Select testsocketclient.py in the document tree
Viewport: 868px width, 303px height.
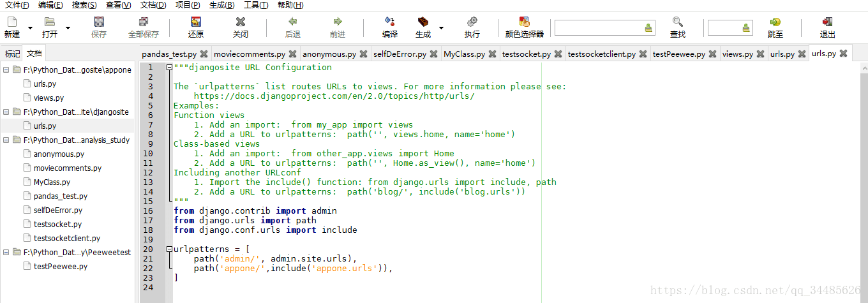pyautogui.click(x=67, y=239)
